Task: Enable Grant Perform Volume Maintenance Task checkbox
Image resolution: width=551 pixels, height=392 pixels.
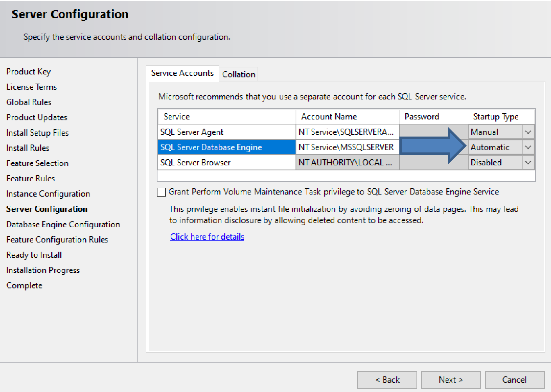Action: tap(161, 192)
